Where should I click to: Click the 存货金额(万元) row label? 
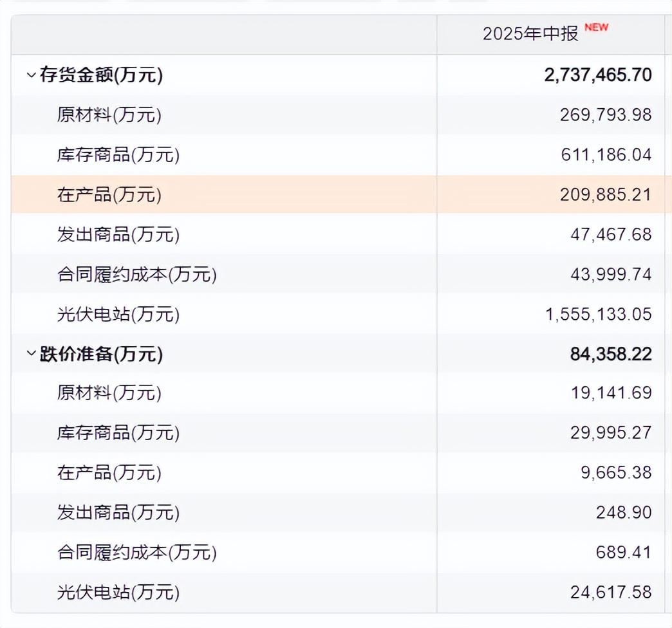(101, 75)
